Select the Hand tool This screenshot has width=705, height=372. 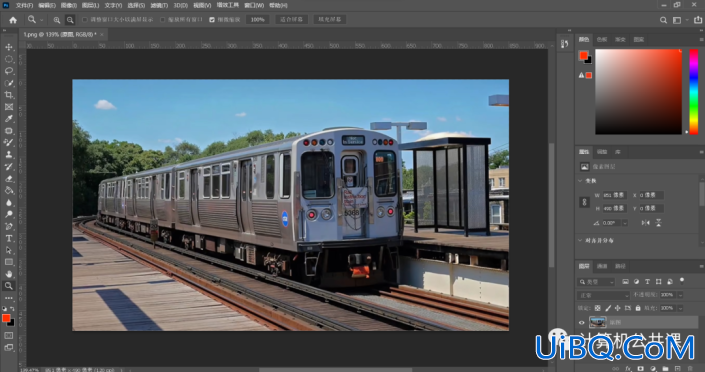tap(9, 274)
